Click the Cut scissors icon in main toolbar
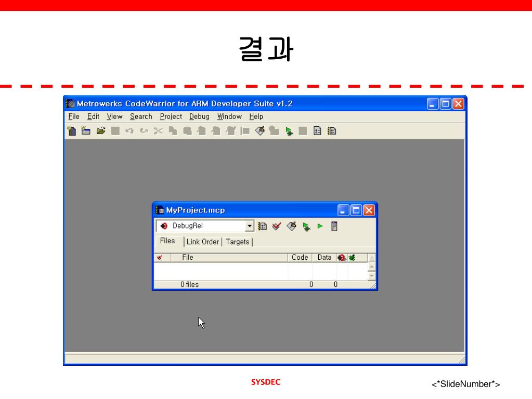Screen dimensions: 532x399 pos(158,131)
